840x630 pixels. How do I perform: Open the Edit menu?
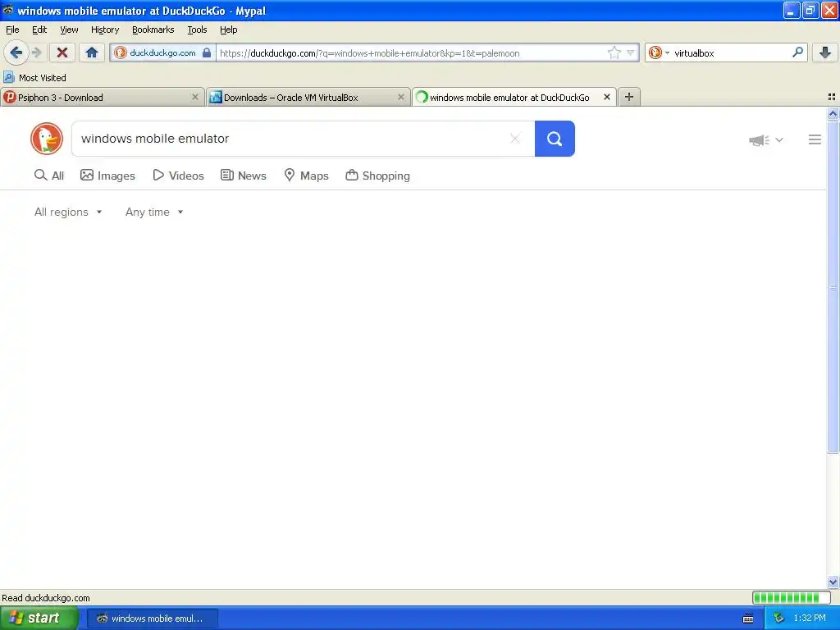39,30
